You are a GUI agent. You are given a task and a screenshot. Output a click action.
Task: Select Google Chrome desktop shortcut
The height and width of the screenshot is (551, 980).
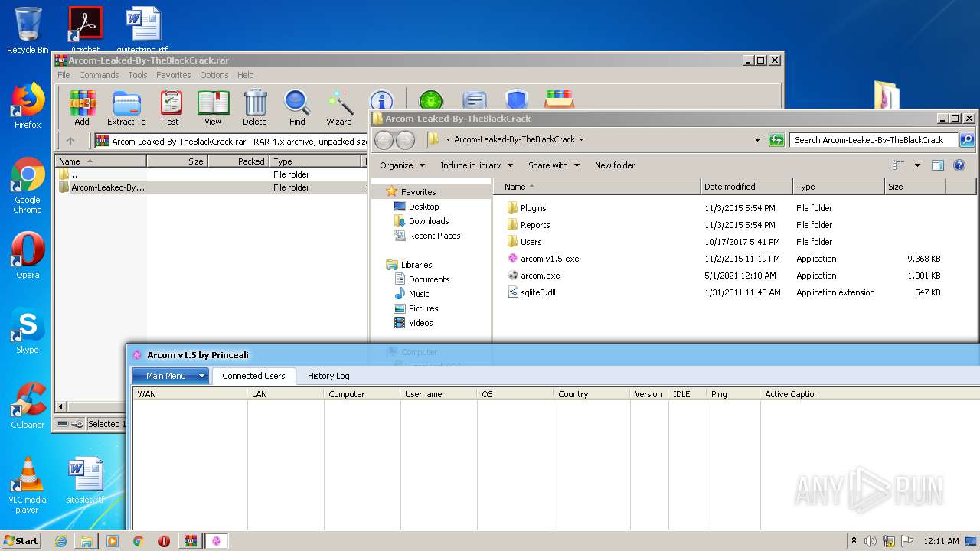point(28,185)
